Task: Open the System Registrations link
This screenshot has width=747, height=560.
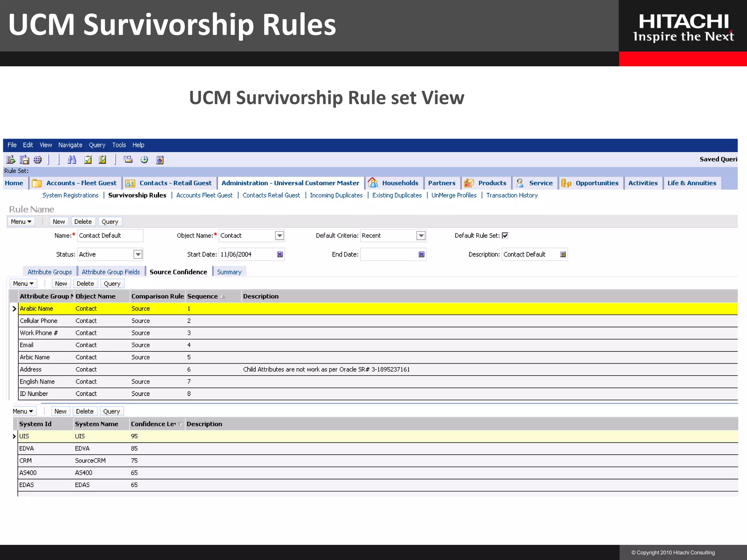Action: 70,195
